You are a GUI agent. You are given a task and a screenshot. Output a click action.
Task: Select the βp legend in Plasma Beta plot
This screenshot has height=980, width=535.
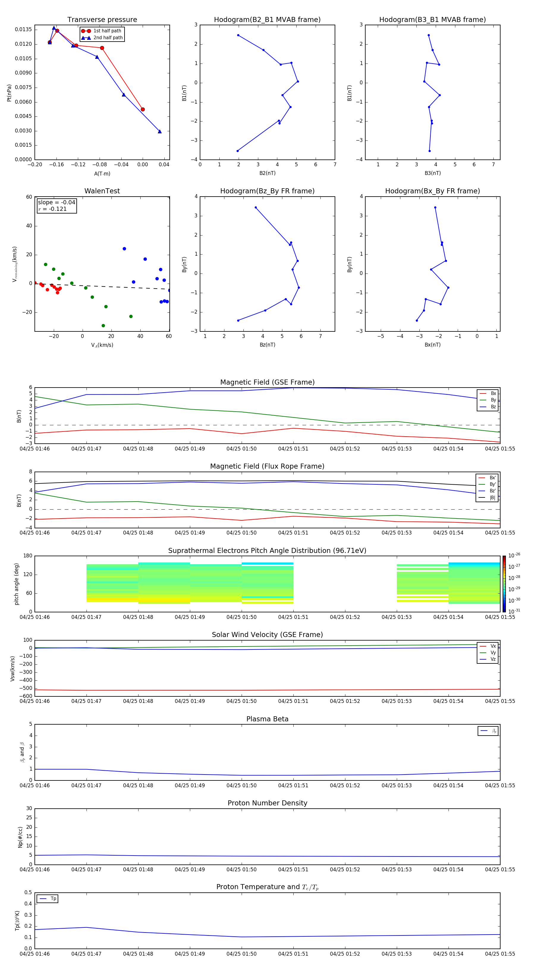click(488, 731)
